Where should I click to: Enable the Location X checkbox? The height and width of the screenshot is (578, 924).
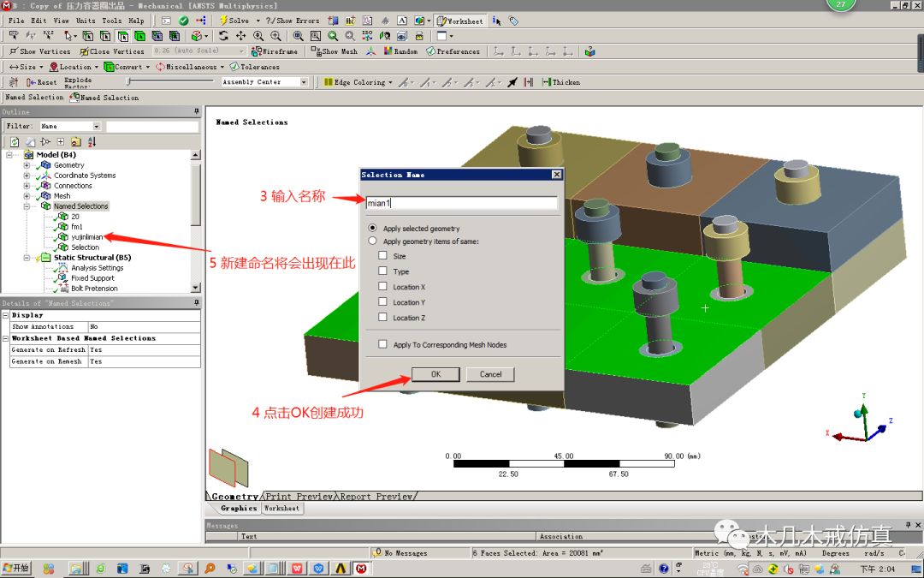pos(382,287)
